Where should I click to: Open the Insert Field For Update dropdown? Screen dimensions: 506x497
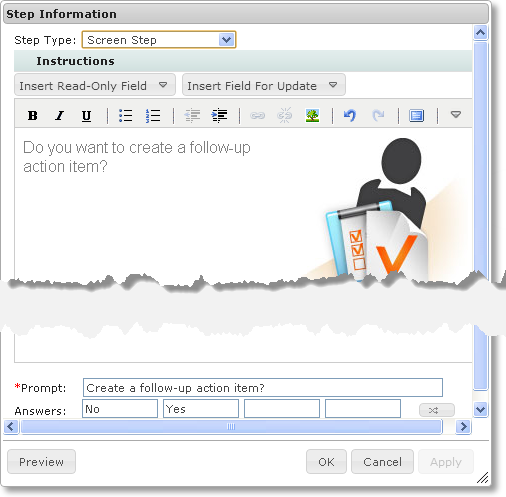click(264, 85)
